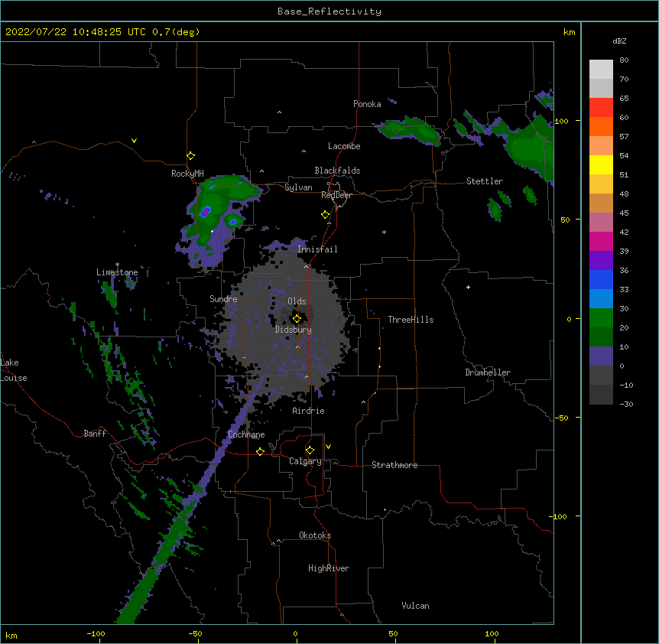Click the RockyMH label
The height and width of the screenshot is (644, 659).
point(187,174)
